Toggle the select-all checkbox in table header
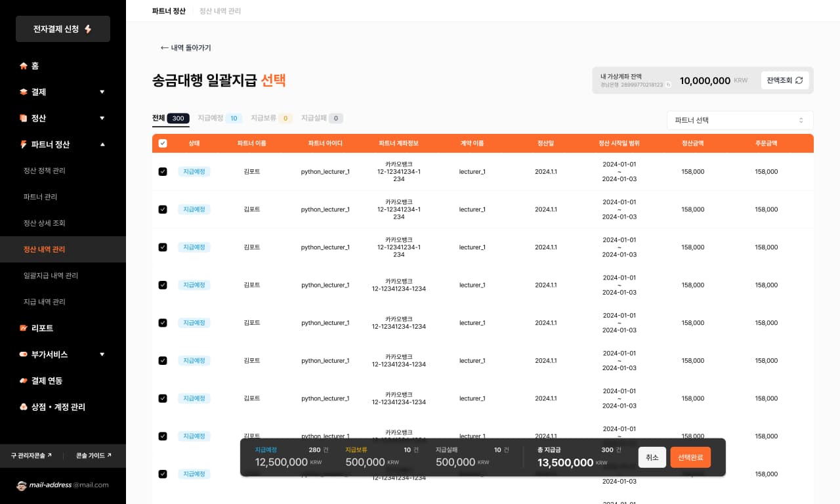840x504 pixels. point(163,143)
